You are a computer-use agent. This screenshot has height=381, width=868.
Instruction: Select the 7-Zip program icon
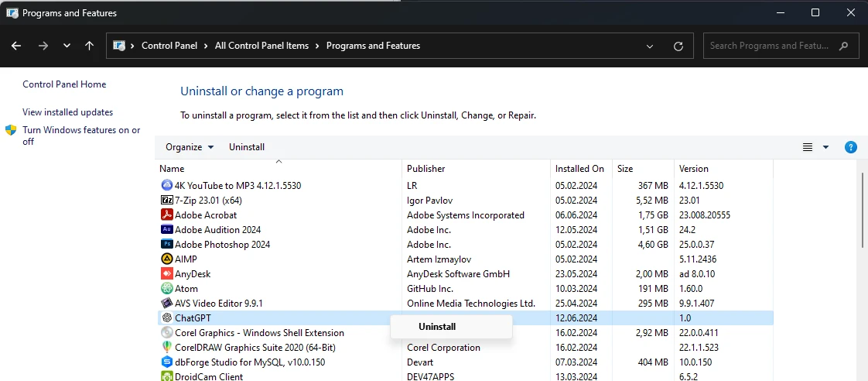pyautogui.click(x=166, y=201)
